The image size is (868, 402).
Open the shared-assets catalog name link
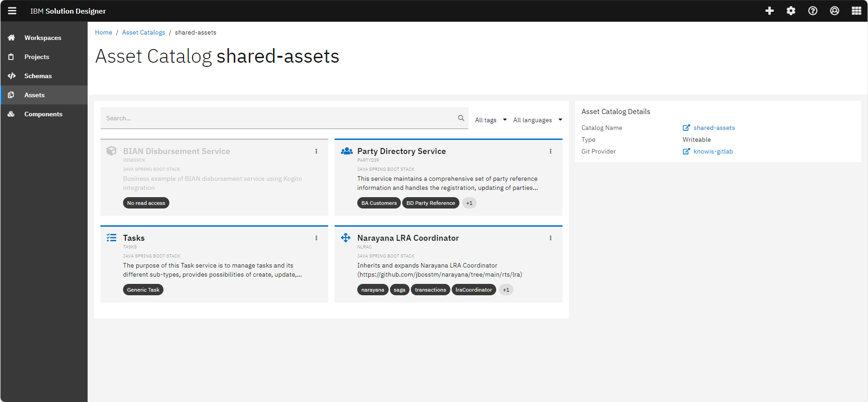[714, 128]
